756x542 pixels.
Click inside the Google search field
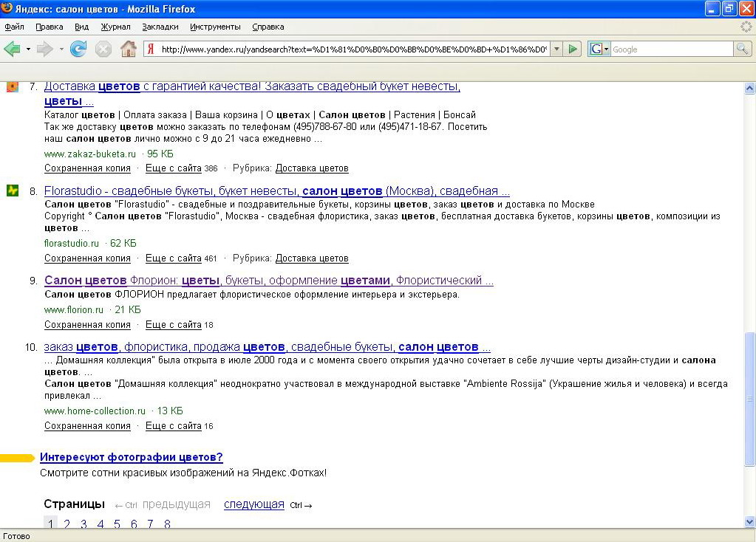[670, 49]
